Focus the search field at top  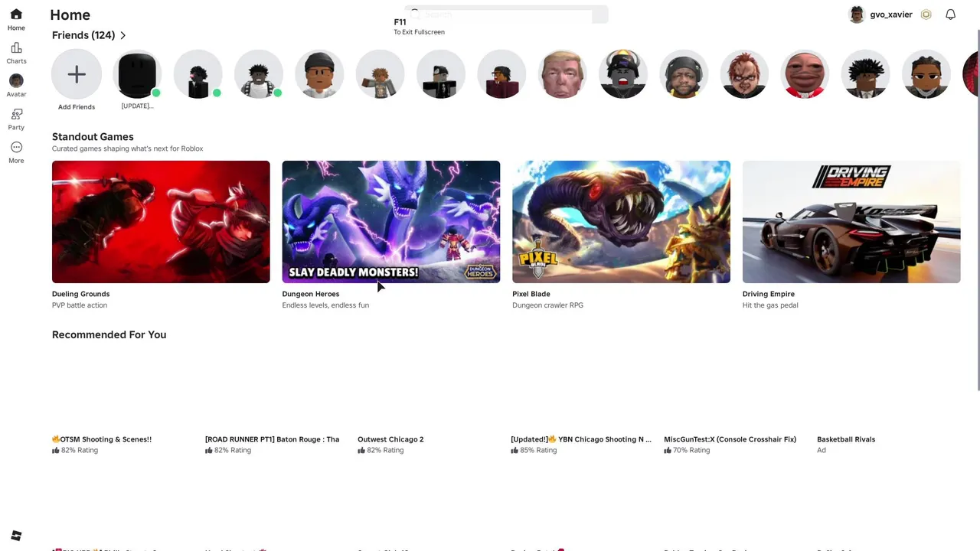point(506,15)
